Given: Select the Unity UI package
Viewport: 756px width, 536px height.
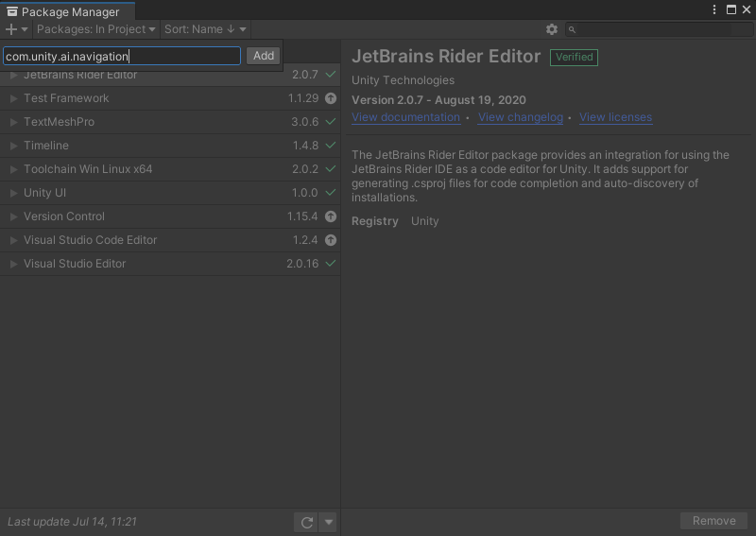Looking at the screenshot, I should tap(170, 193).
